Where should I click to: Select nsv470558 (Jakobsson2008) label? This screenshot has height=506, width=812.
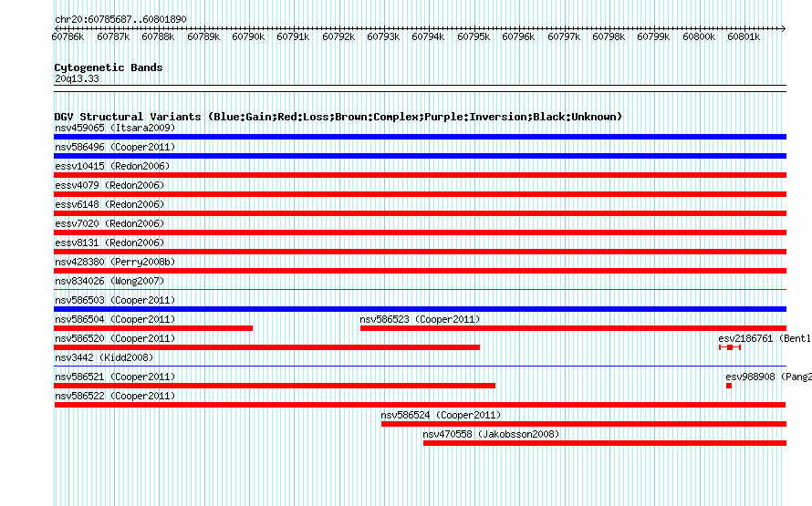(491, 434)
